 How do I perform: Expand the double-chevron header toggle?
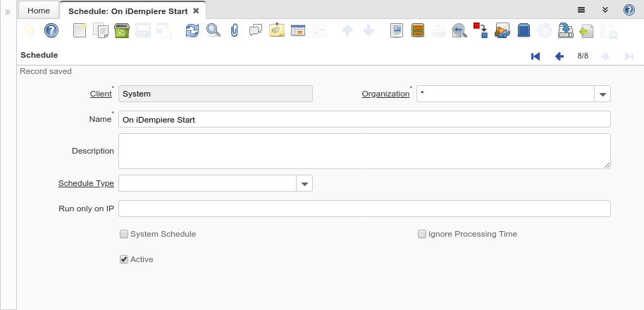[x=605, y=10]
